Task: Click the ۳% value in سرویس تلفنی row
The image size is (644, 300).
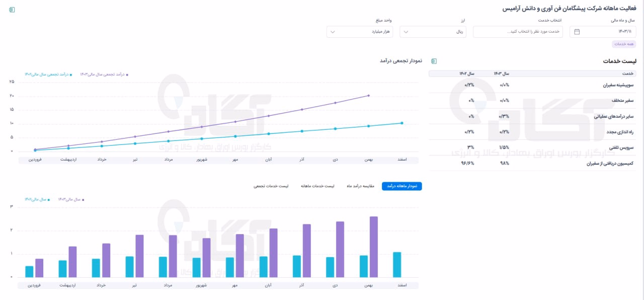Action: [471, 147]
